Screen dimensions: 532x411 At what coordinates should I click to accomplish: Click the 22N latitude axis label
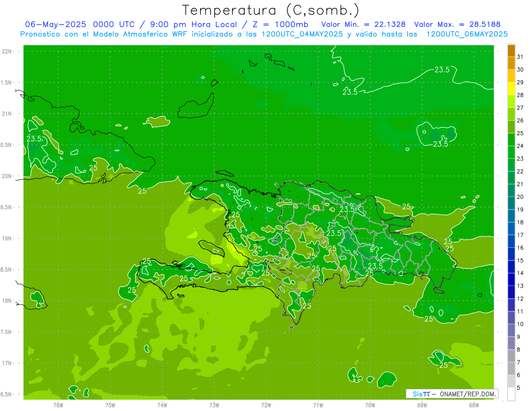point(7,51)
